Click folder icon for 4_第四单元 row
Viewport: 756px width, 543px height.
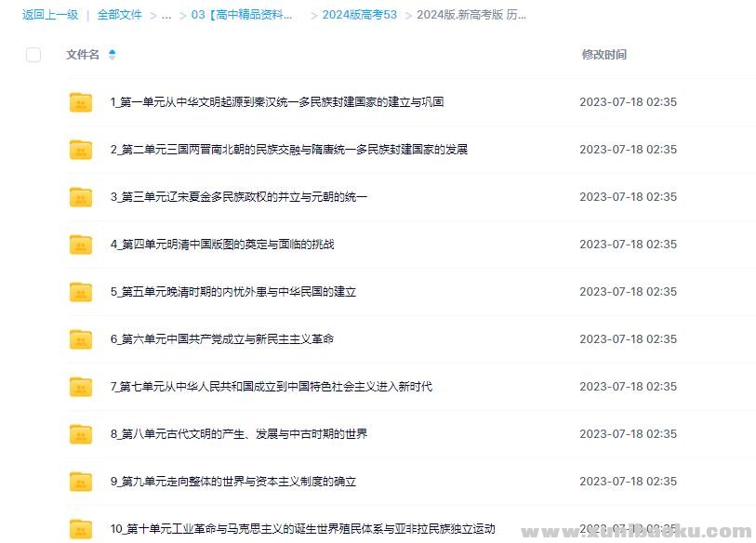pyautogui.click(x=81, y=245)
